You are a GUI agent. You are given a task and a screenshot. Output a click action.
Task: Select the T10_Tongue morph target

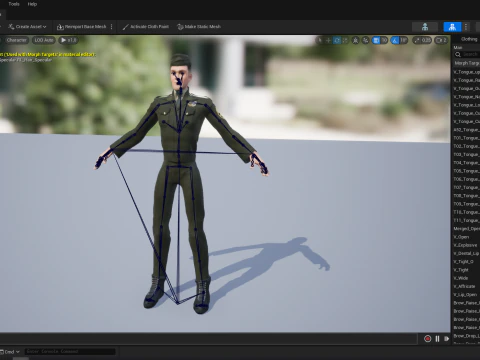click(x=466, y=212)
